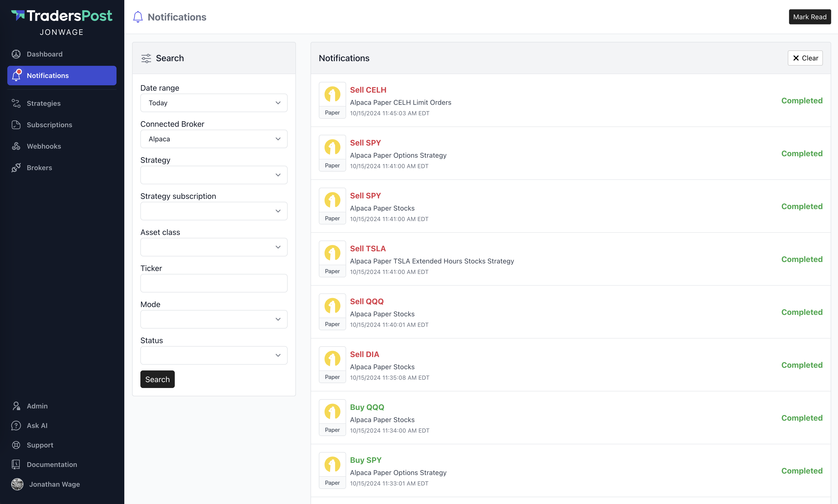Click the Brokers plug icon
This screenshot has height=504, width=838.
(16, 167)
